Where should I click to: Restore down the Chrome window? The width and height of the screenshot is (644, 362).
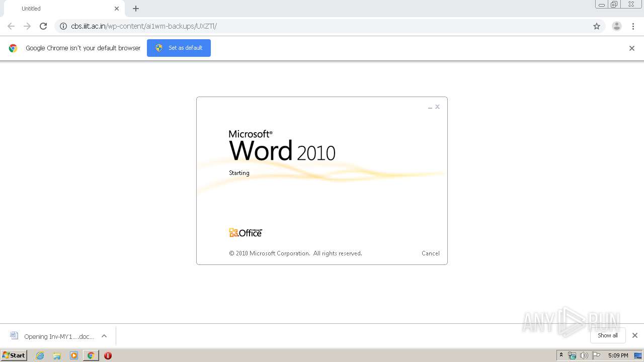tap(614, 5)
